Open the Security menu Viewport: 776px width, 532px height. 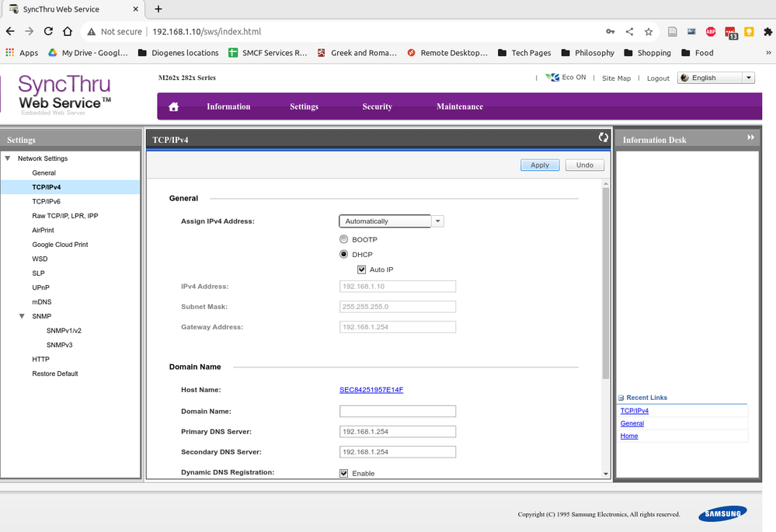click(x=377, y=106)
